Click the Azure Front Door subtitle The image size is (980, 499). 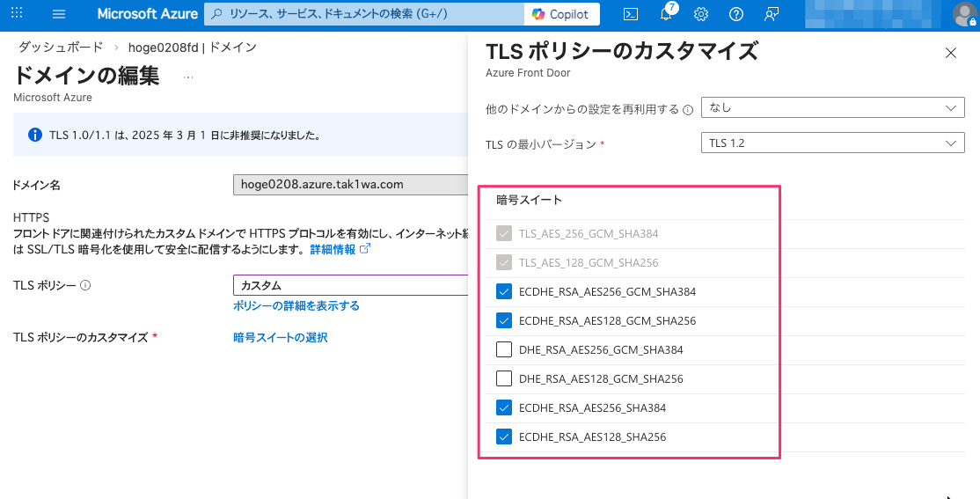click(528, 73)
